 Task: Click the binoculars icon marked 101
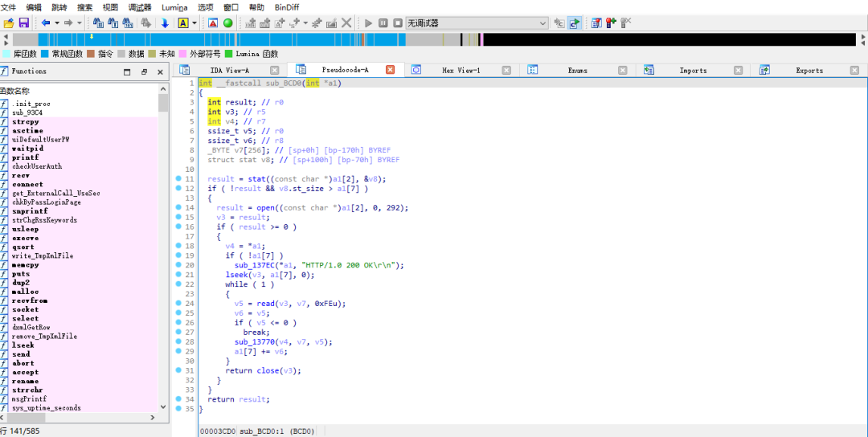click(x=128, y=22)
